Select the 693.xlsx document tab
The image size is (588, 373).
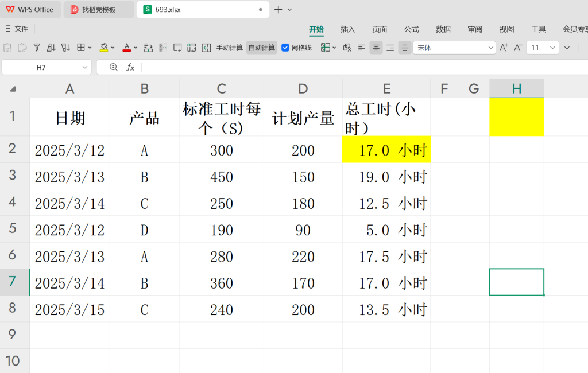(x=203, y=10)
